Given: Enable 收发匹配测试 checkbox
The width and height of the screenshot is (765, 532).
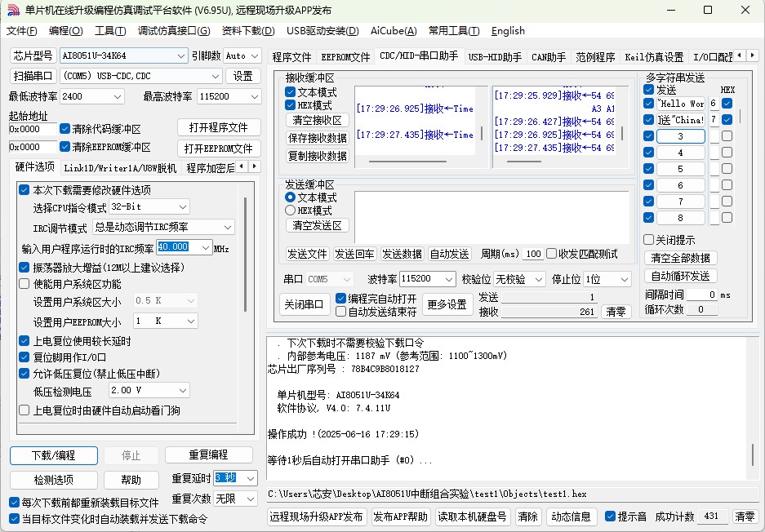Looking at the screenshot, I should coord(551,254).
